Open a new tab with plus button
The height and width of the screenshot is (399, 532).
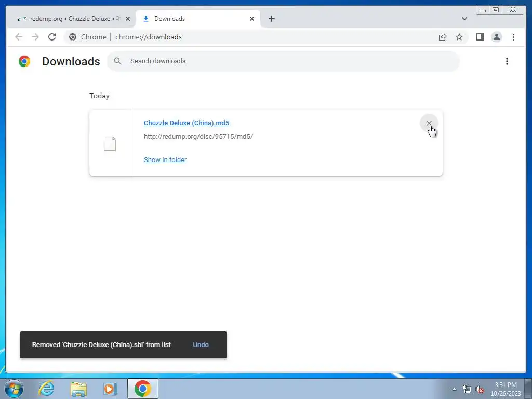[x=271, y=19]
